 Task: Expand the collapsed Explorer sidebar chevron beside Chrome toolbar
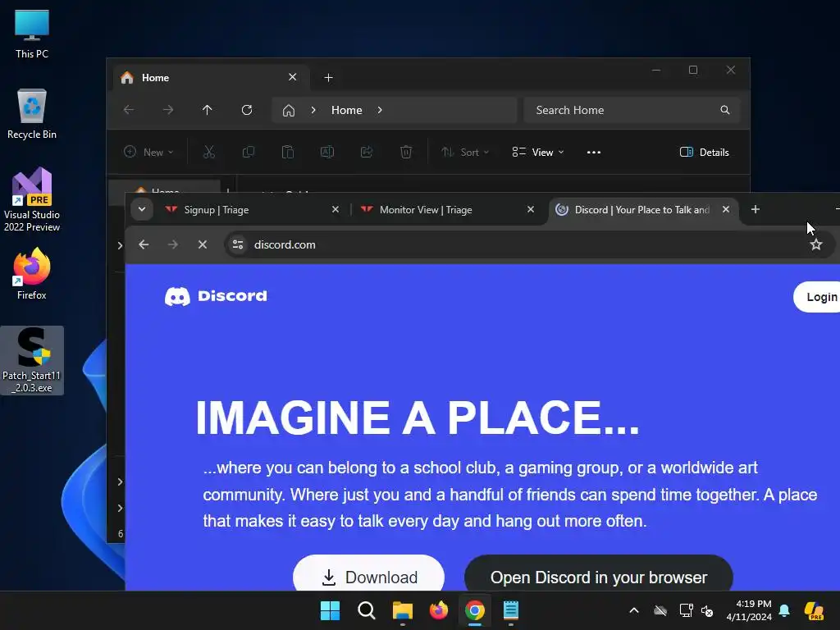click(120, 245)
